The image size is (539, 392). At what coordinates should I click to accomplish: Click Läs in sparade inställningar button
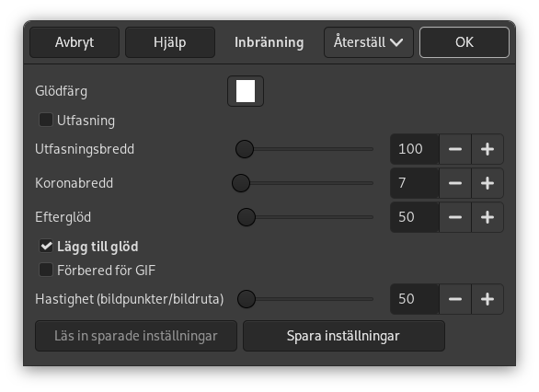136,336
